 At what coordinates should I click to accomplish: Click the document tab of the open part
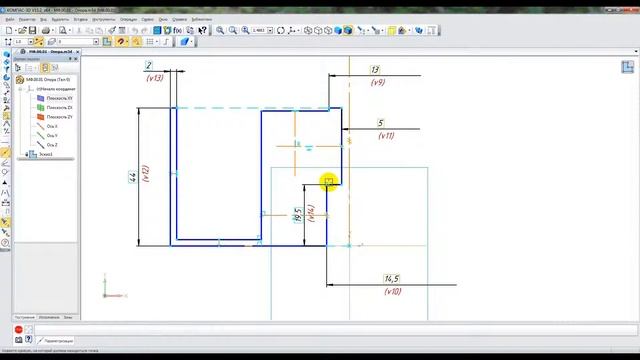point(50,52)
